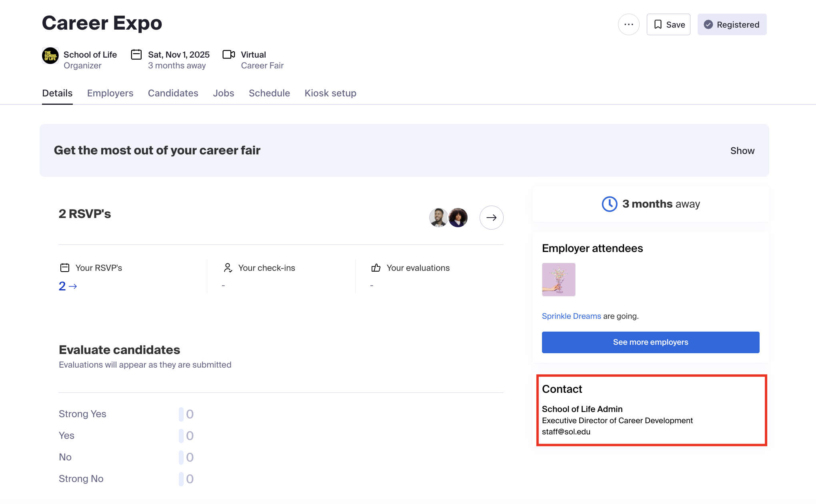Screen dimensions: 816x504
Task: Click the clock icon beside 3 months away
Action: point(610,204)
